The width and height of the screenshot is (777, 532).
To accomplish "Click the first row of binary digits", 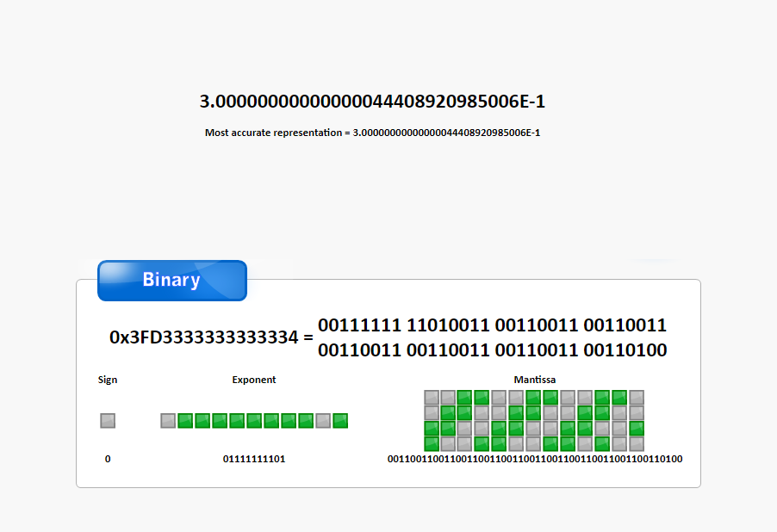I will click(492, 325).
